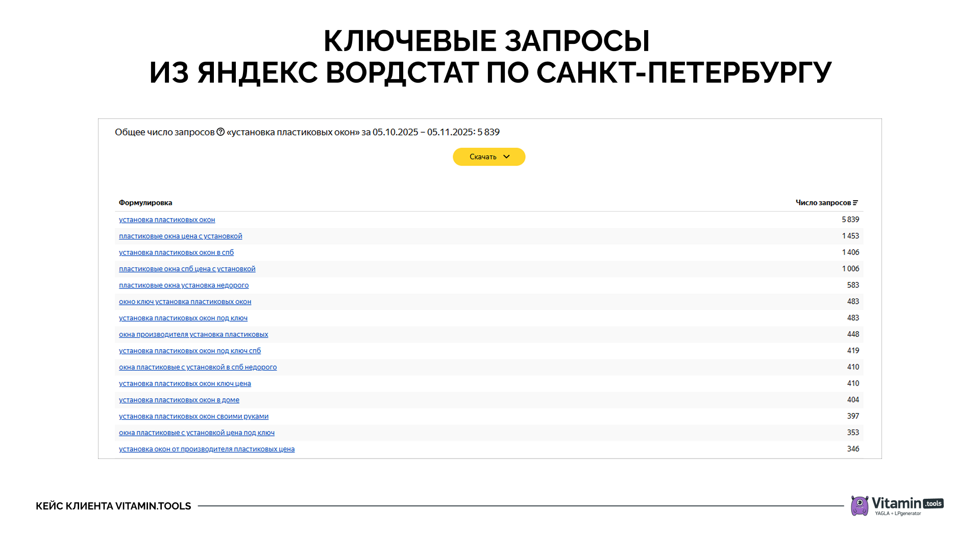Open link пластиковые окна установка недорого
Viewport: 980px width, 535px height.
(184, 285)
